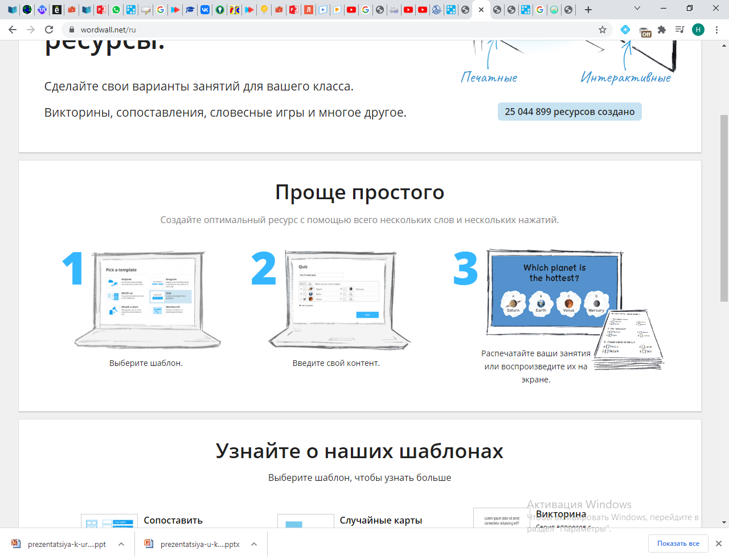Open the yellow lightbulb icon tab
This screenshot has width=729, height=560.
[264, 10]
